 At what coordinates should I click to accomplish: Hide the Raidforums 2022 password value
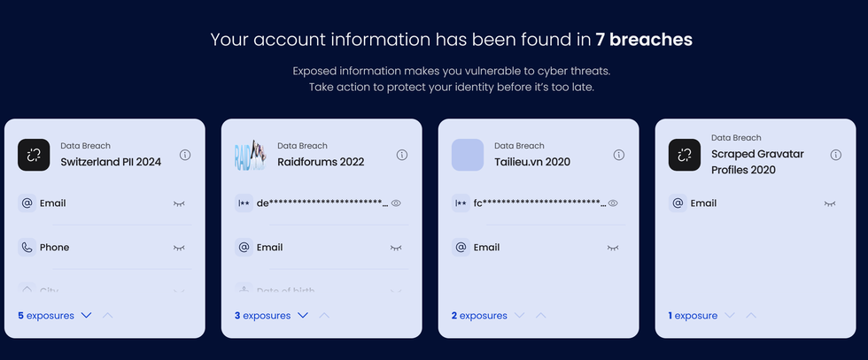(x=396, y=203)
